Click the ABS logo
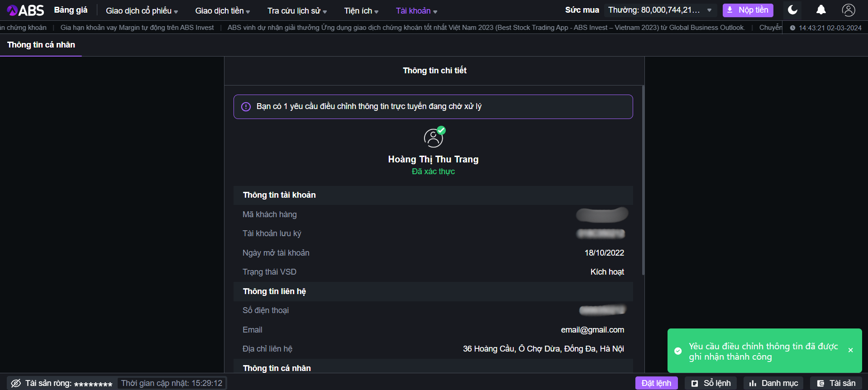The height and width of the screenshot is (390, 868). (x=25, y=10)
